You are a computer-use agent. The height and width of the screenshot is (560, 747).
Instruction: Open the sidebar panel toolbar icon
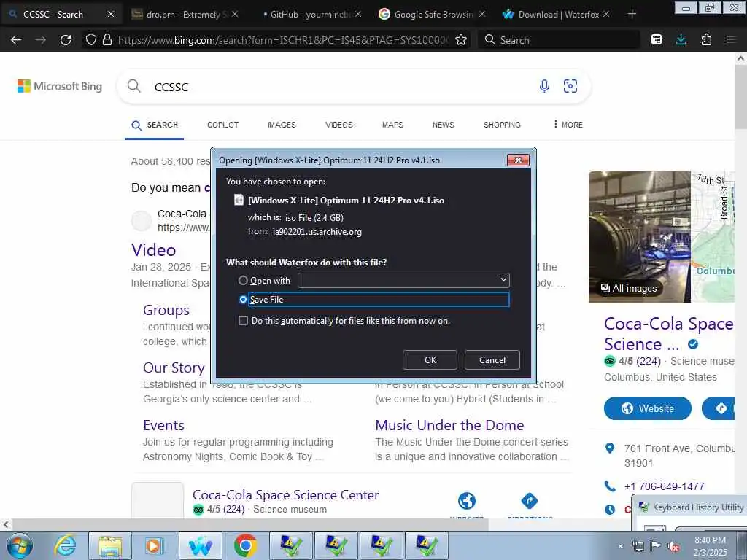(657, 40)
